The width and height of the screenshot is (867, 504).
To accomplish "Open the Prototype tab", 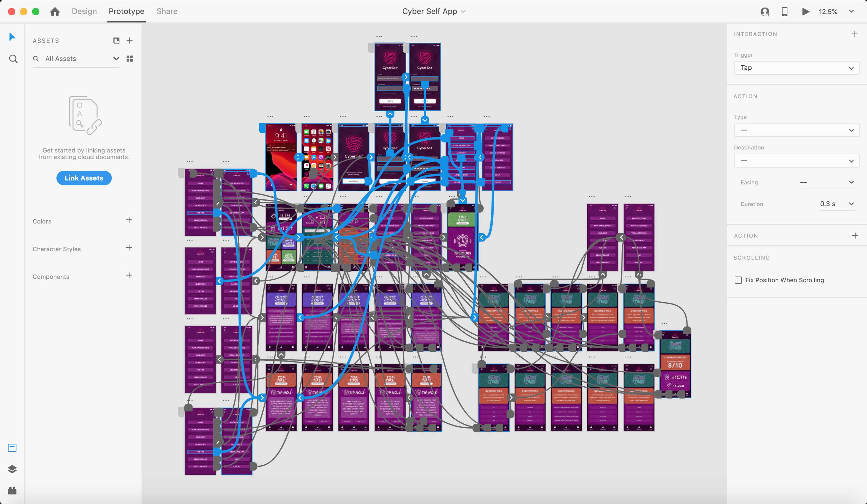I will 126,11.
